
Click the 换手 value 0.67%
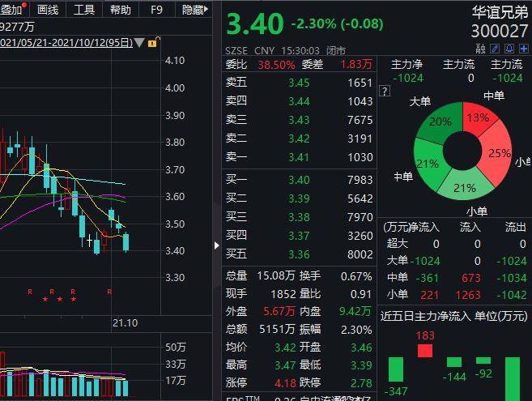point(356,276)
